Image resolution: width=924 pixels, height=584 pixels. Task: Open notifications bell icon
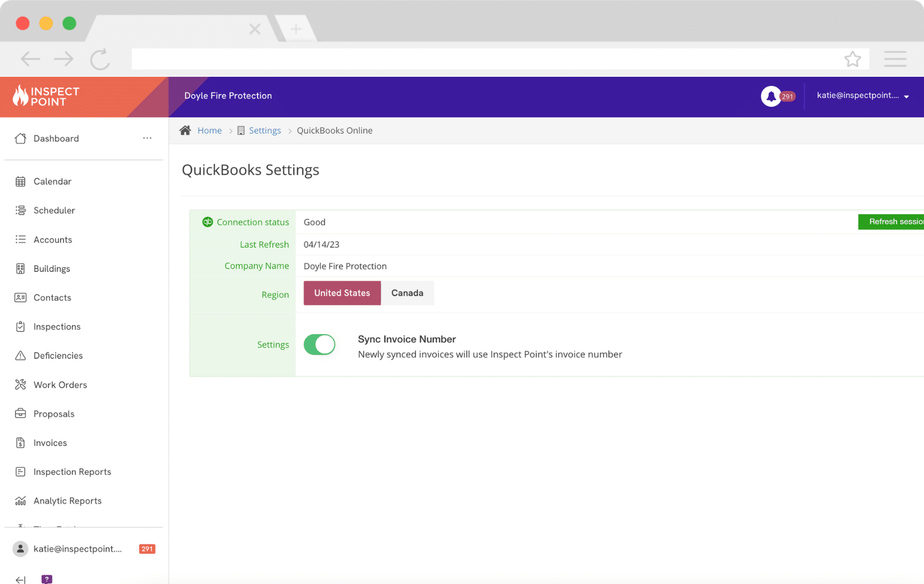point(771,96)
